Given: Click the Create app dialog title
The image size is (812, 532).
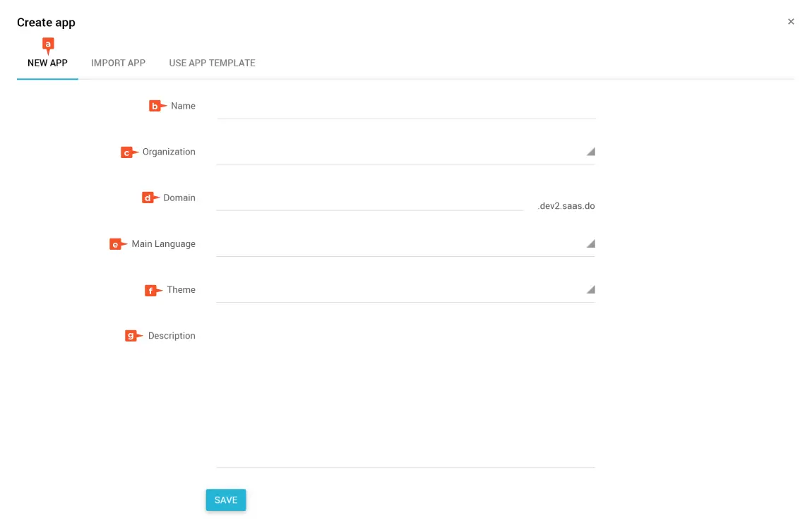Looking at the screenshot, I should coord(46,23).
